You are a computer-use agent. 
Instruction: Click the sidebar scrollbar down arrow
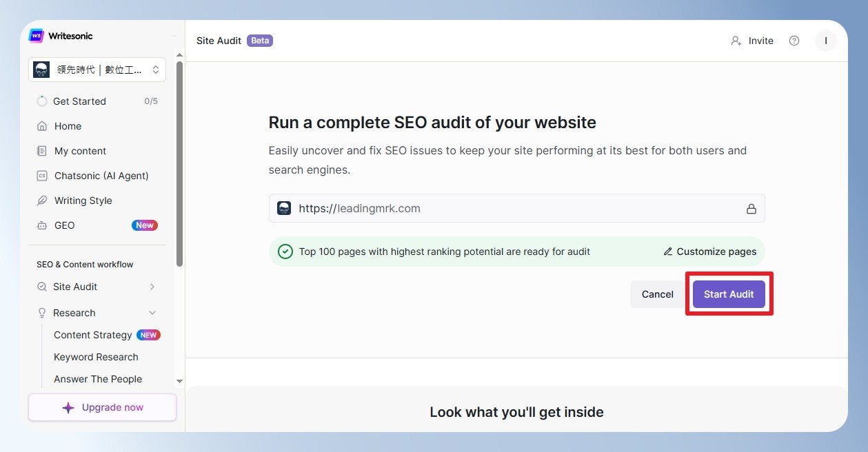tap(179, 381)
